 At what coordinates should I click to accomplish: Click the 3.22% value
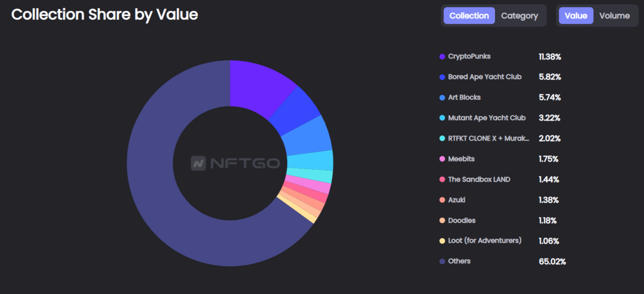(550, 118)
